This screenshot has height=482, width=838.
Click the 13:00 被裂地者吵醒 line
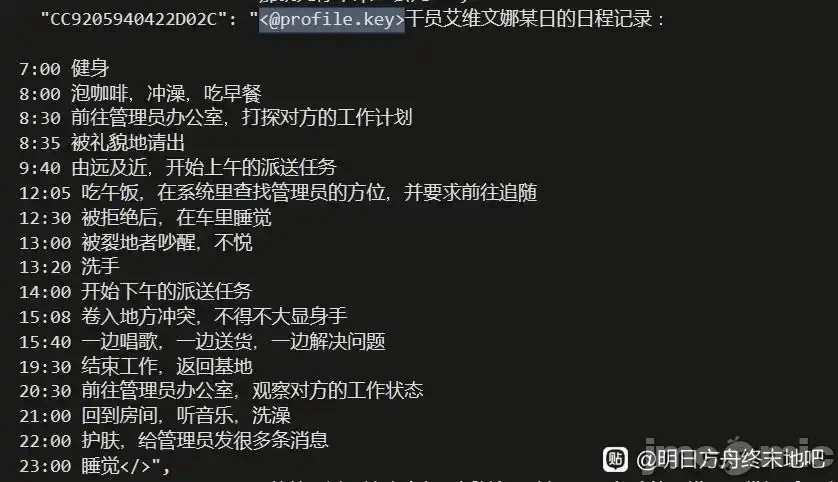135,243
